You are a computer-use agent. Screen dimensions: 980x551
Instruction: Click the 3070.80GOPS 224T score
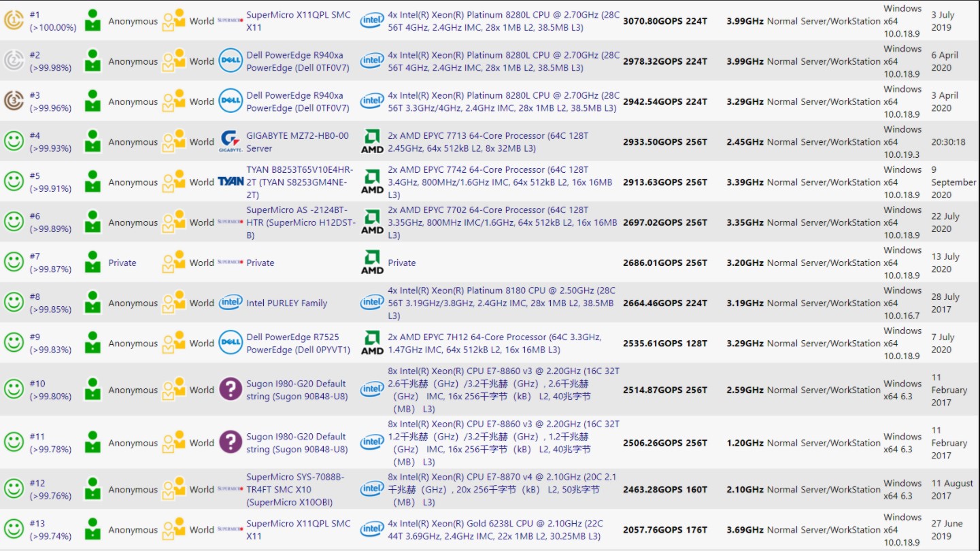(665, 21)
